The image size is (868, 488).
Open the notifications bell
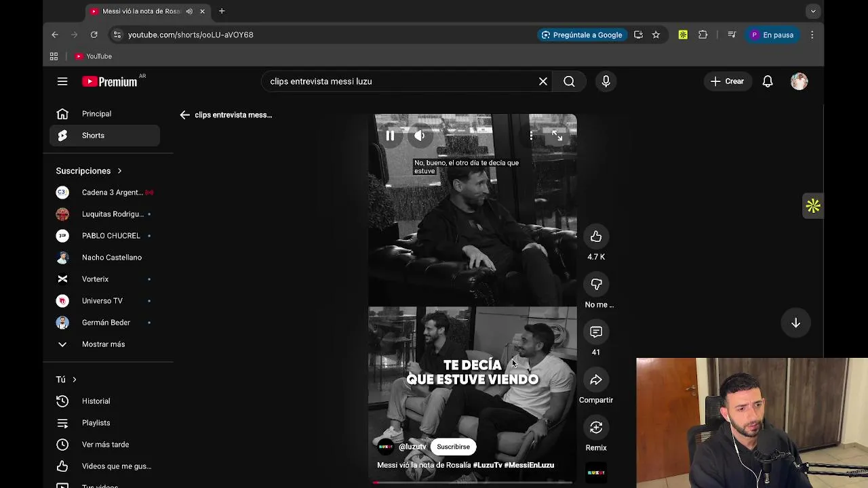pyautogui.click(x=768, y=81)
